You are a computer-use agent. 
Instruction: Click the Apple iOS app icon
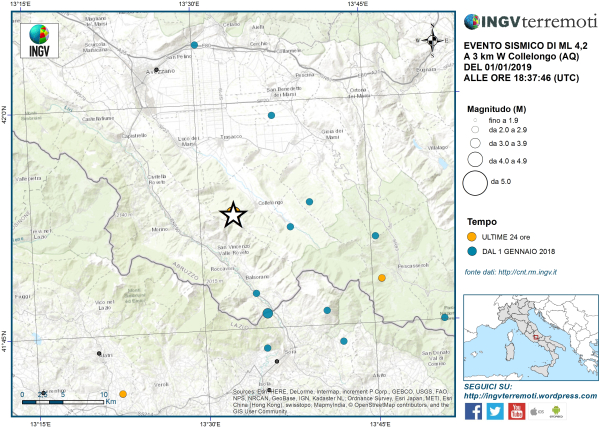[537, 412]
